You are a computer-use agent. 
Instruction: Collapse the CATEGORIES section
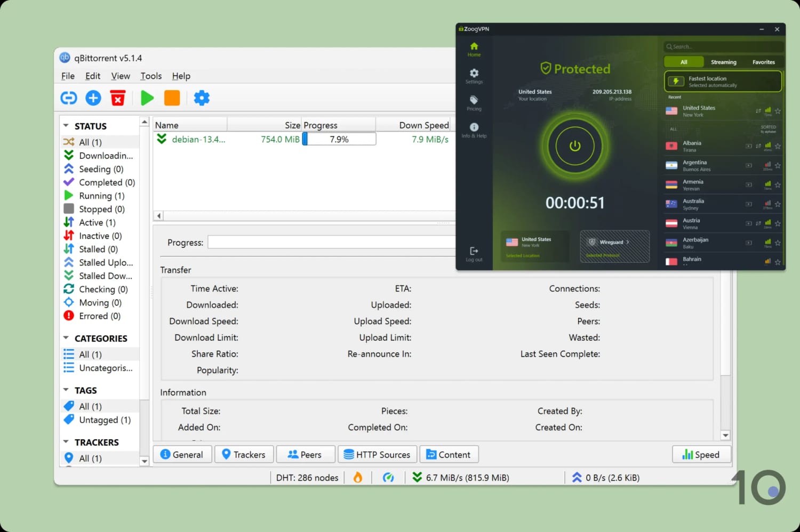pos(66,338)
